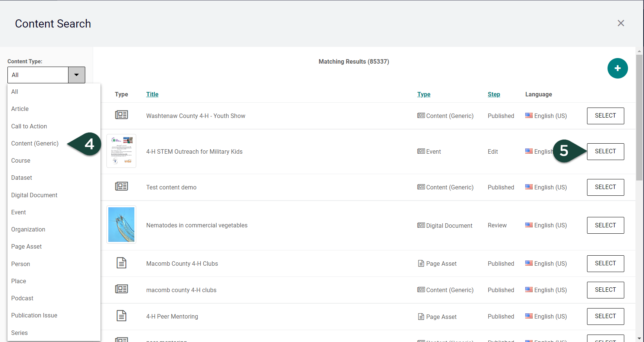Open the Nematodes image thumbnail
The image size is (644, 342).
point(121,225)
